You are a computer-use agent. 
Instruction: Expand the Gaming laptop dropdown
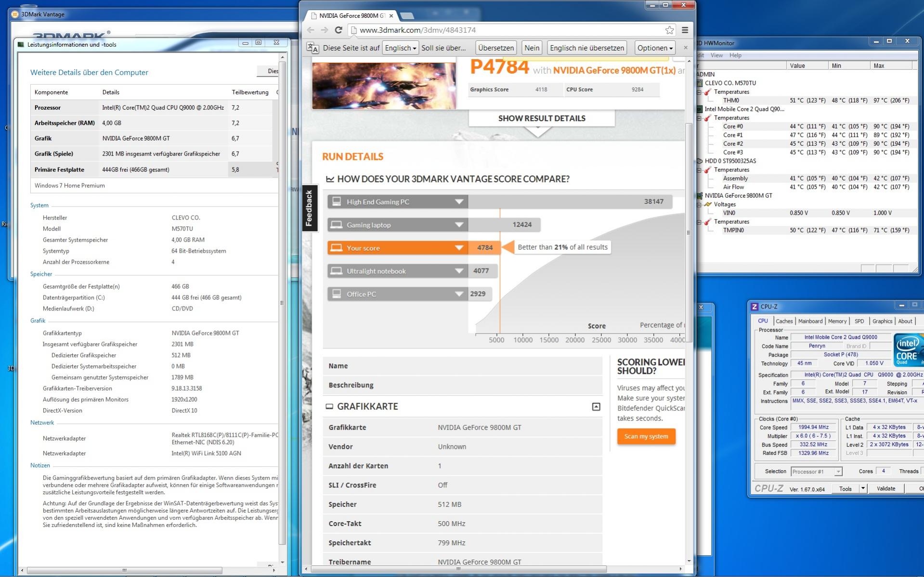(459, 225)
